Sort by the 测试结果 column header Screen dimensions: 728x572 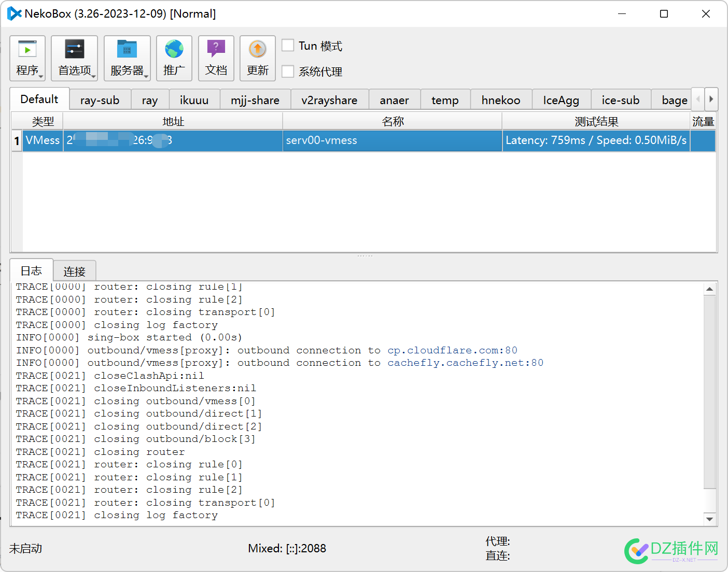[x=596, y=121]
